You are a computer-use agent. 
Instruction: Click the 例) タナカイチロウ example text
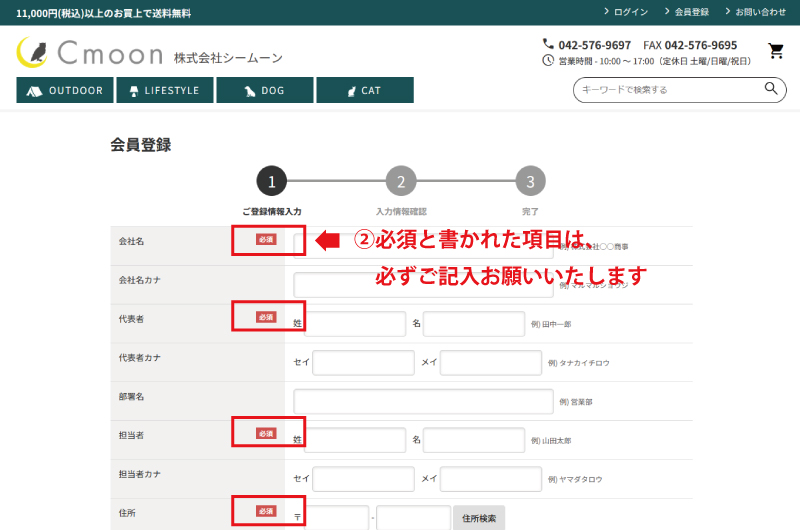[579, 363]
